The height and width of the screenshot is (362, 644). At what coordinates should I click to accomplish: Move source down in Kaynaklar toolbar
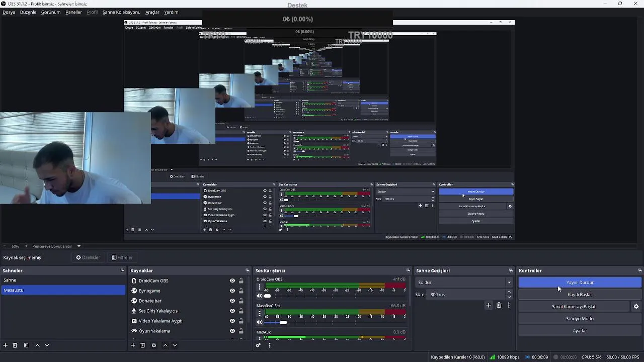(175, 345)
